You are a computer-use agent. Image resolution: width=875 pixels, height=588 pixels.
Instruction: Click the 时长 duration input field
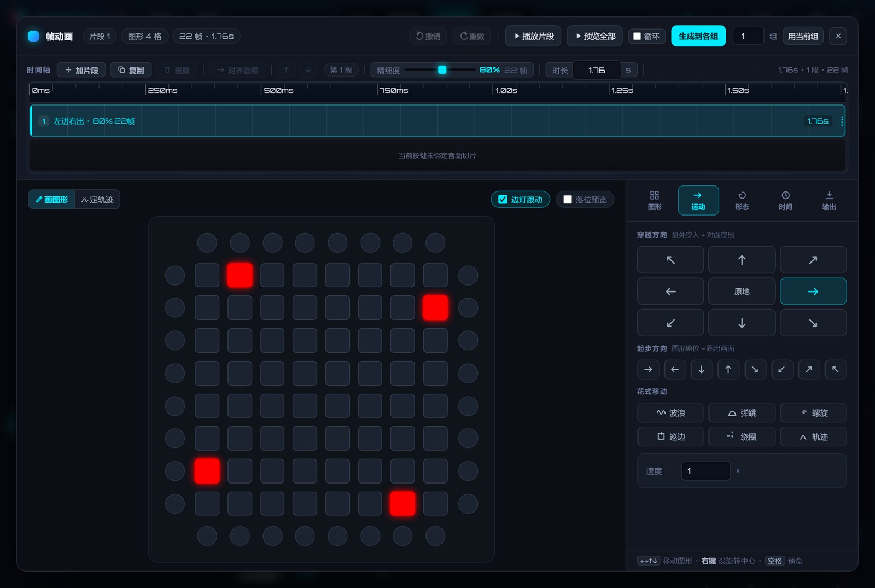pyautogui.click(x=597, y=70)
